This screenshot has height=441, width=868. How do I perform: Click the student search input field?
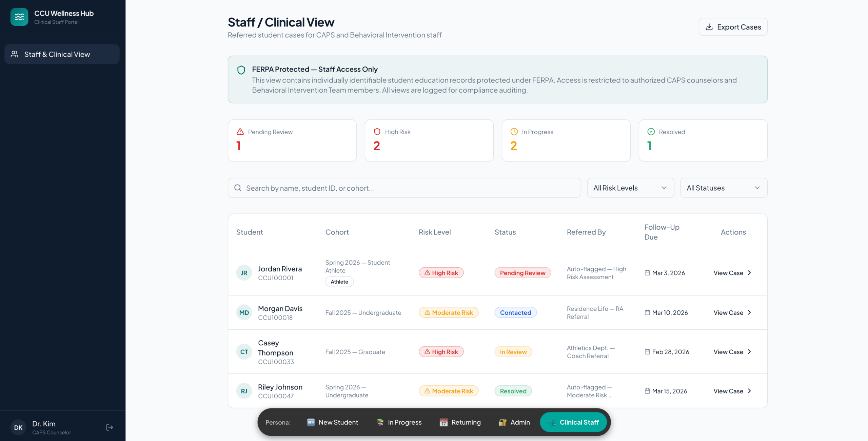tap(404, 188)
